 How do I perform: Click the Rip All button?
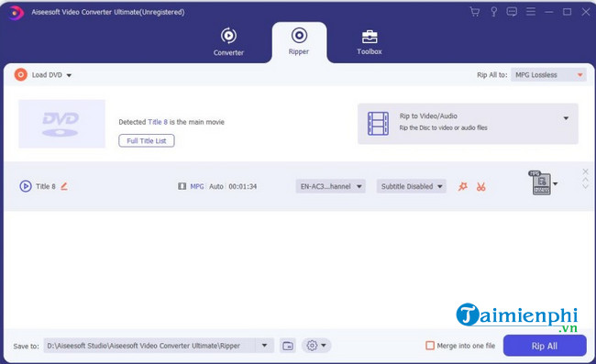pyautogui.click(x=545, y=346)
